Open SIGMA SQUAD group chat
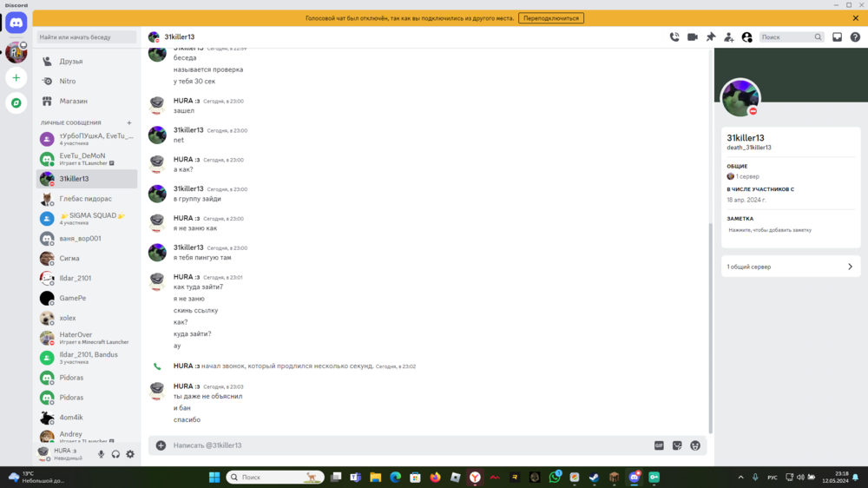 pyautogui.click(x=86, y=219)
